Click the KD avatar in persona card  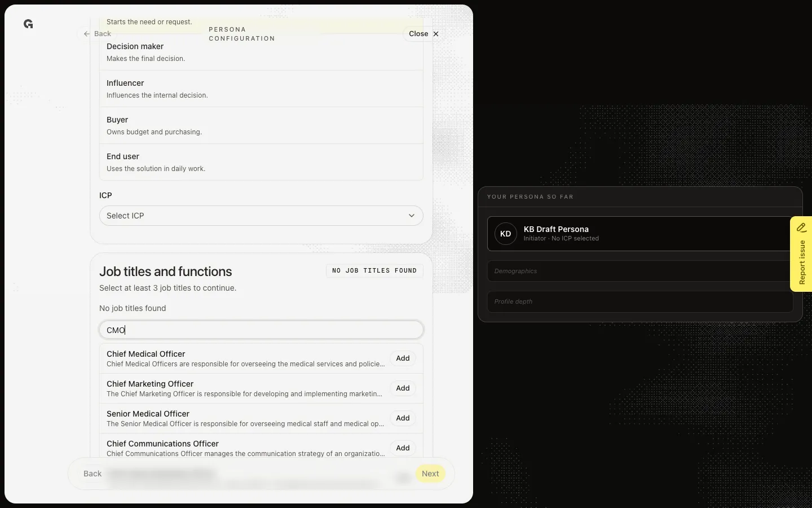506,234
